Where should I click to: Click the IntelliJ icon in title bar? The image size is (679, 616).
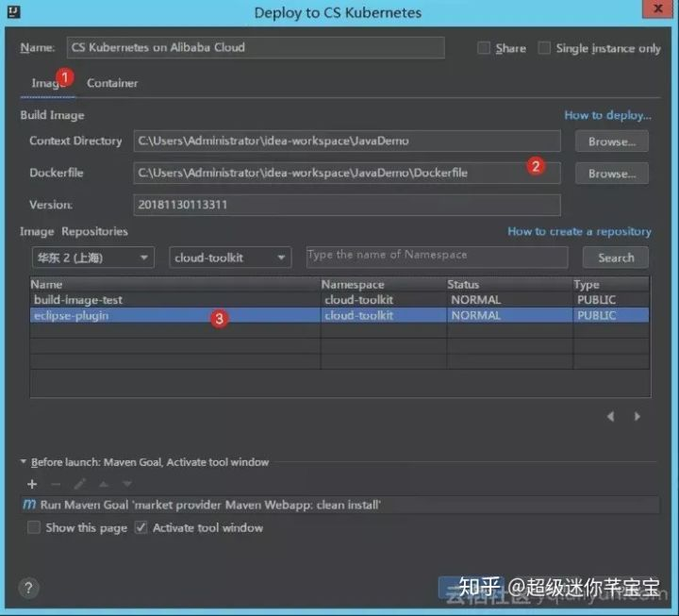pyautogui.click(x=13, y=11)
